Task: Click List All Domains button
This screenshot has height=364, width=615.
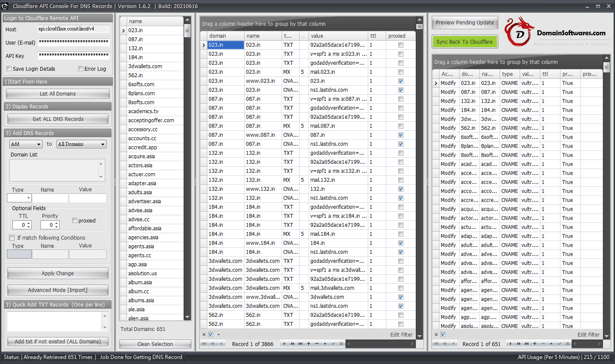Action: coord(58,94)
